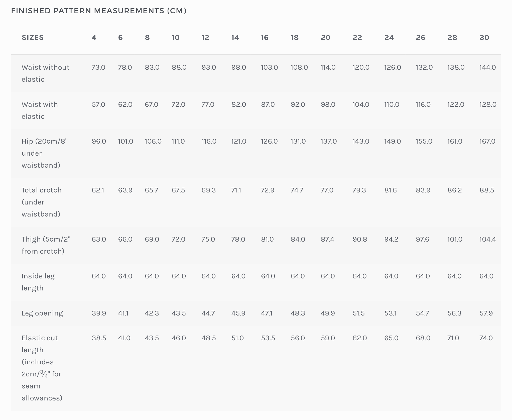The image size is (512, 420).
Task: Click the Finished Pattern Measurements heading
Action: pyautogui.click(x=99, y=11)
